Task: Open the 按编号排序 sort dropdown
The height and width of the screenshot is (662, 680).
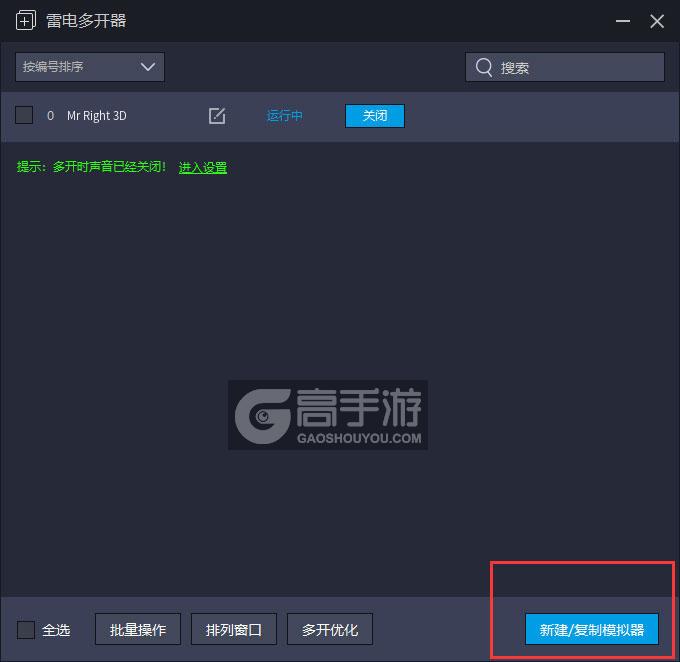Action: [90, 67]
